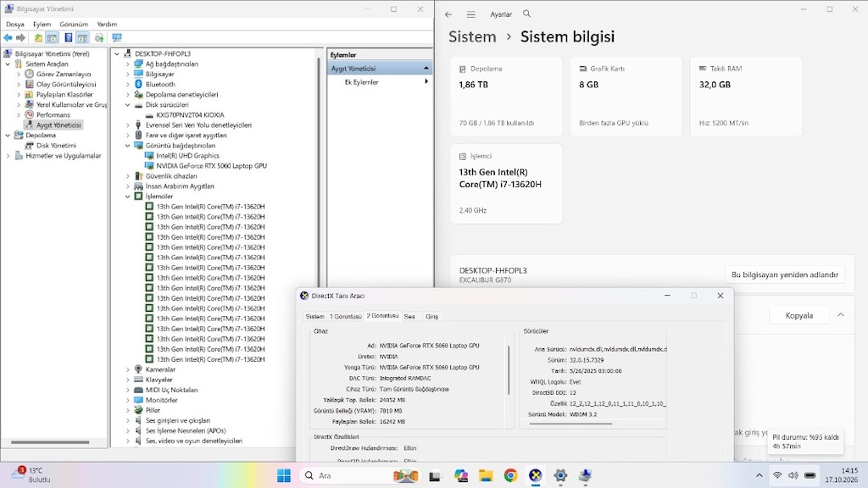Click the search icon in Ayarlar header
The image size is (868, 488).
[526, 14]
